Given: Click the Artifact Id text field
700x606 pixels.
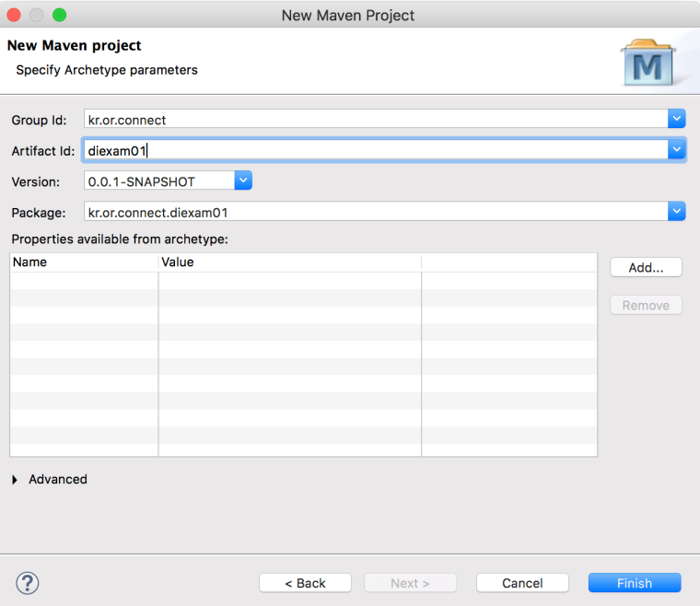Looking at the screenshot, I should click(x=376, y=149).
